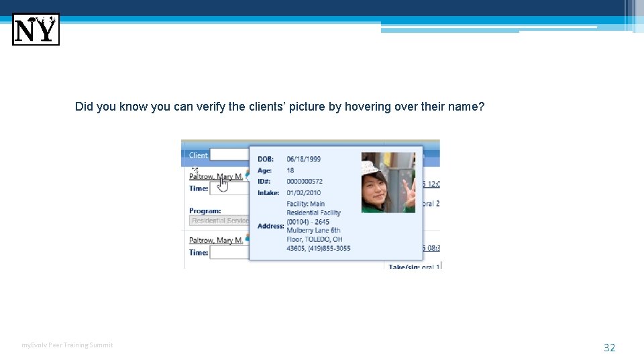This screenshot has height=362, width=644.
Task: Click the client photo in the popup
Action: pyautogui.click(x=388, y=182)
